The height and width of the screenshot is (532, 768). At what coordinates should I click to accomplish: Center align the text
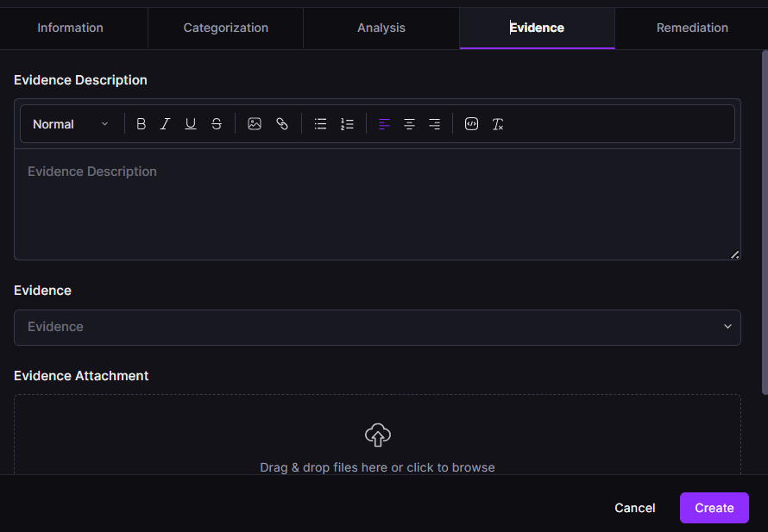click(410, 124)
